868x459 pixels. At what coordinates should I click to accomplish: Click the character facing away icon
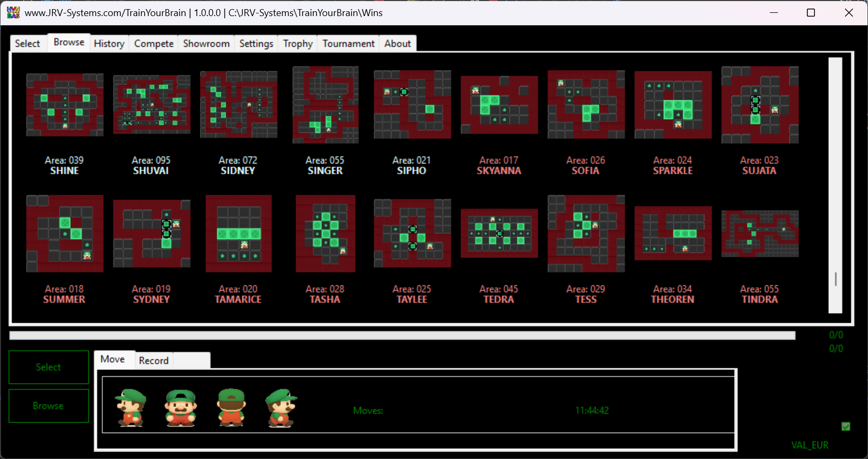(x=232, y=408)
